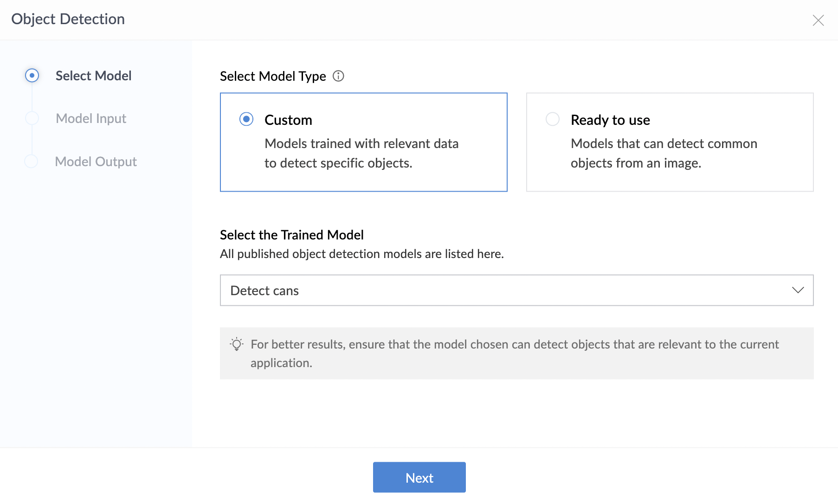The image size is (838, 504).
Task: Click the Custom option title label
Action: tap(288, 120)
